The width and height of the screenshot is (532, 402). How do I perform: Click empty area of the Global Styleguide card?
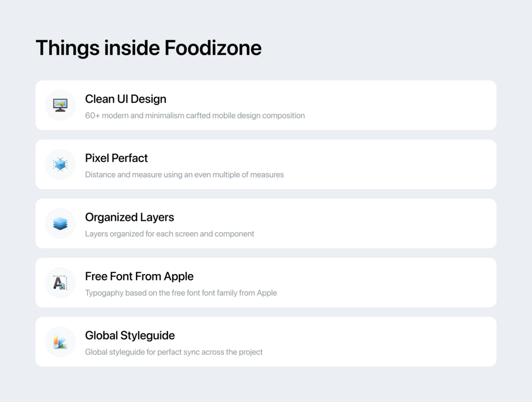[x=402, y=342]
